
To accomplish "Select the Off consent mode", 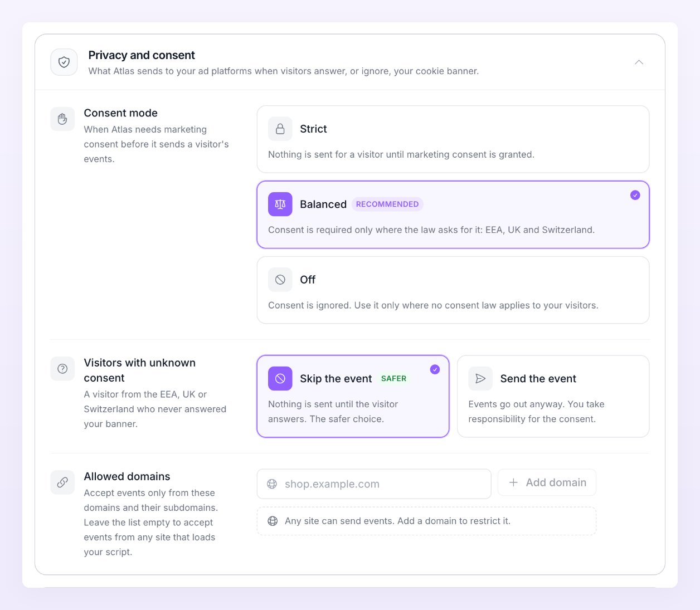I will point(453,290).
